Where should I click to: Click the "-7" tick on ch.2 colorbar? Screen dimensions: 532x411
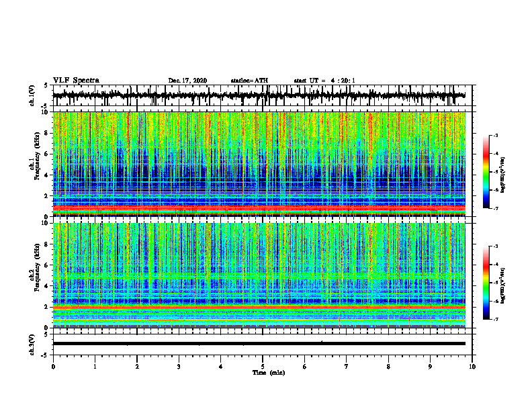[496, 320]
